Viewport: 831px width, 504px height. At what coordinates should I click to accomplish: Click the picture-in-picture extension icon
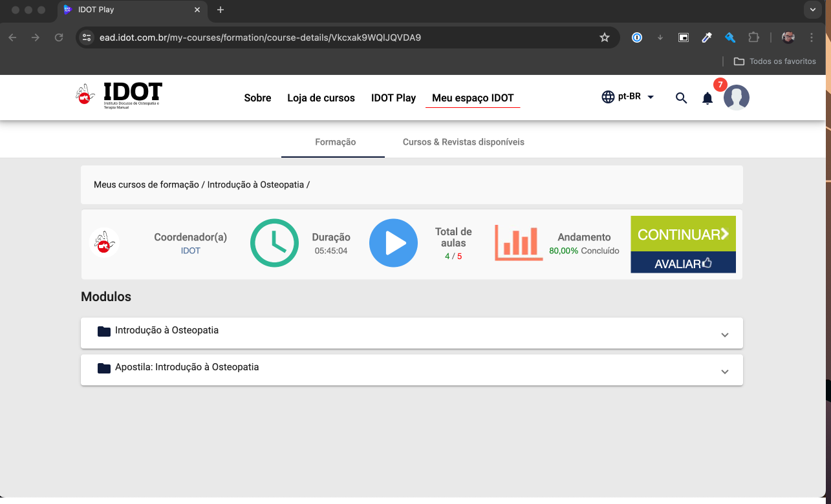coord(684,37)
